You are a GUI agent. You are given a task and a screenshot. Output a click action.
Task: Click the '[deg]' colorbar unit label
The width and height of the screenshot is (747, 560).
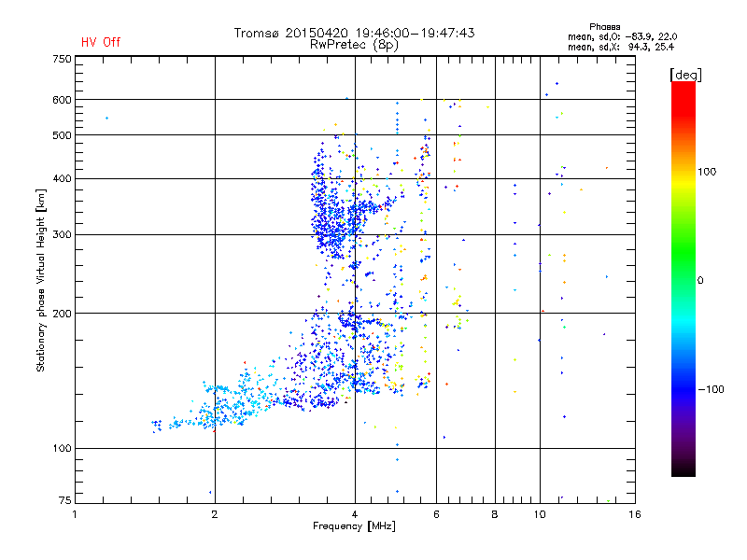[685, 75]
